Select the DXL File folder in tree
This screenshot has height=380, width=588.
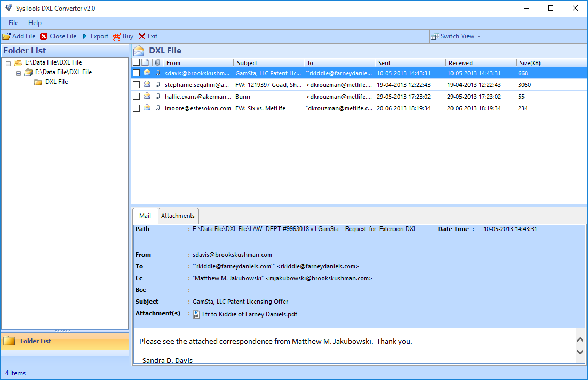coord(57,82)
